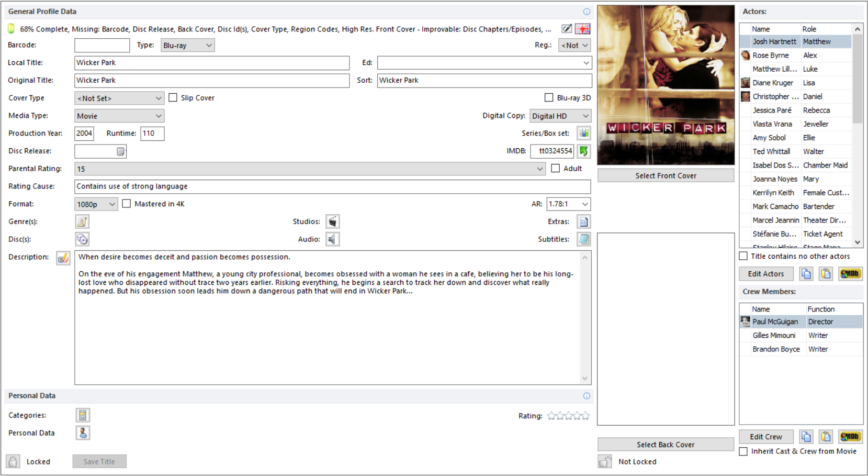Click the Select Front Cover button
Image resolution: width=868 pixels, height=476 pixels.
(666, 176)
